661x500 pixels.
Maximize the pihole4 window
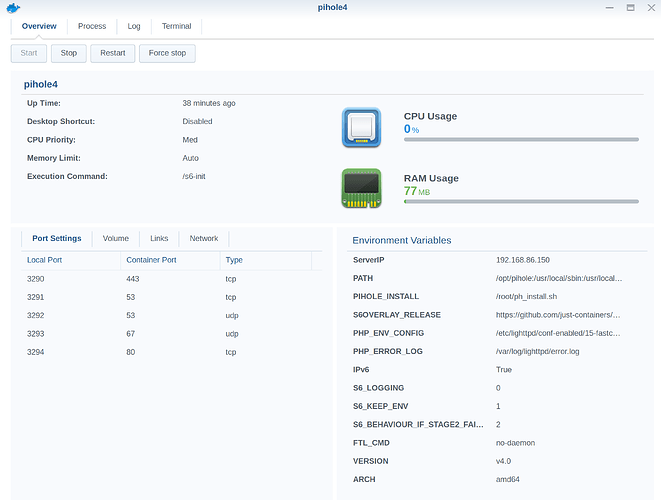tap(631, 7)
